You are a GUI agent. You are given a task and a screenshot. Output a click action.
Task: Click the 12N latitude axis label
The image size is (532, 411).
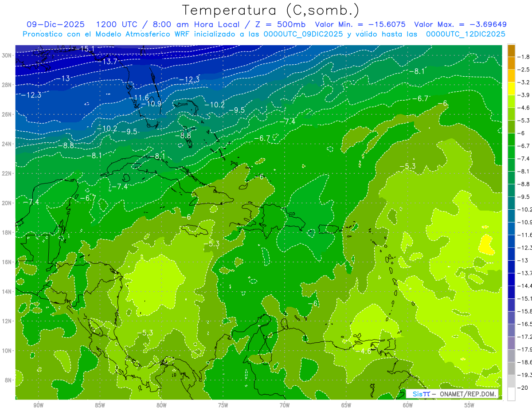click(8, 321)
